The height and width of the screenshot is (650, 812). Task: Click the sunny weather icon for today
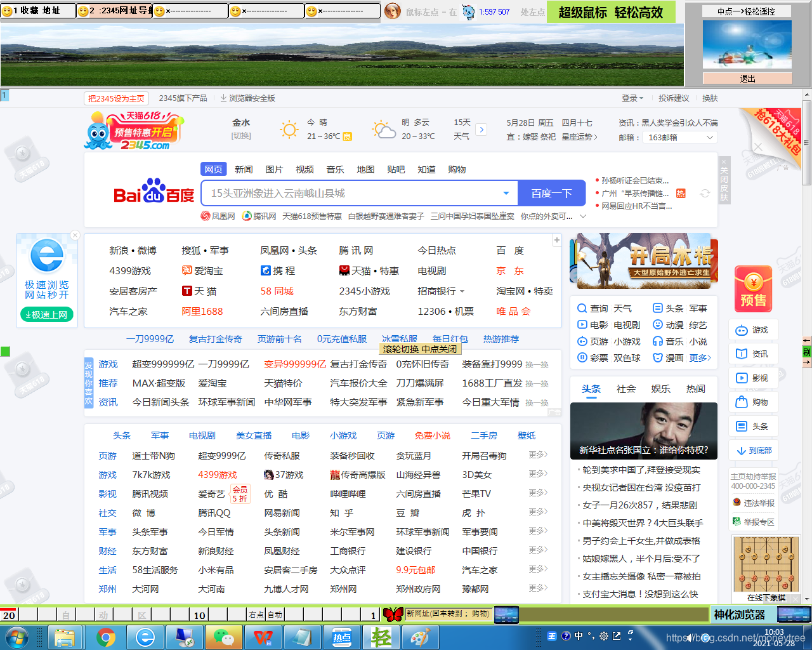289,129
